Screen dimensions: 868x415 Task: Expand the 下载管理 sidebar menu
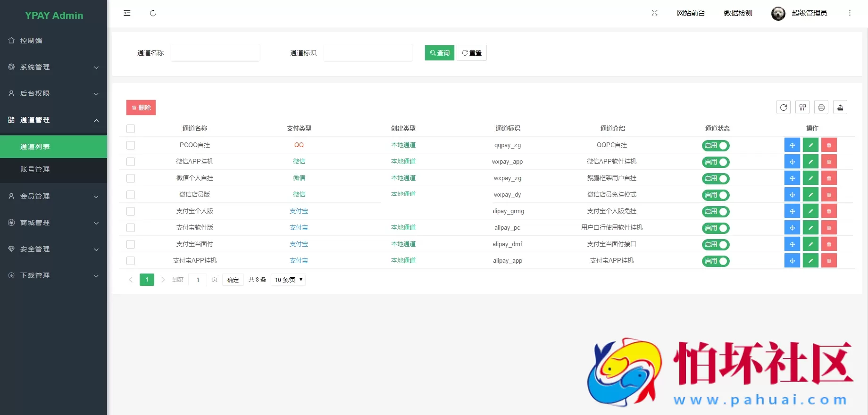(x=53, y=275)
